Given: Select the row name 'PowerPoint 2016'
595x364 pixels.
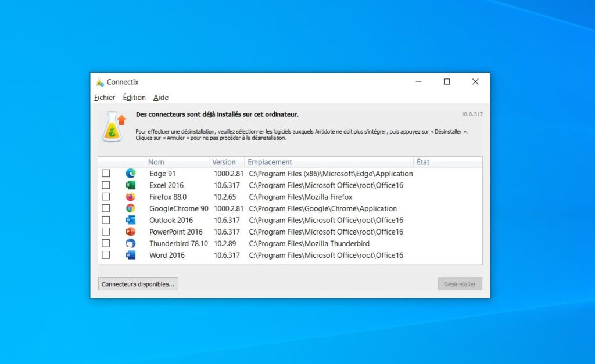Looking at the screenshot, I should [x=176, y=232].
